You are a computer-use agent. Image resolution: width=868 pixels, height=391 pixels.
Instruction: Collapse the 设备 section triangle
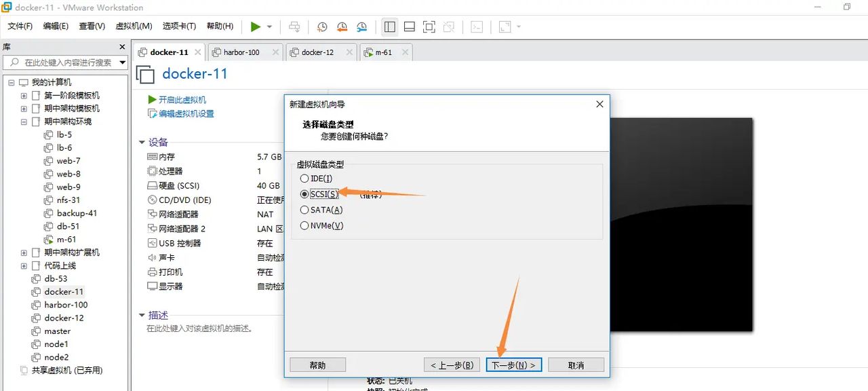pyautogui.click(x=142, y=142)
